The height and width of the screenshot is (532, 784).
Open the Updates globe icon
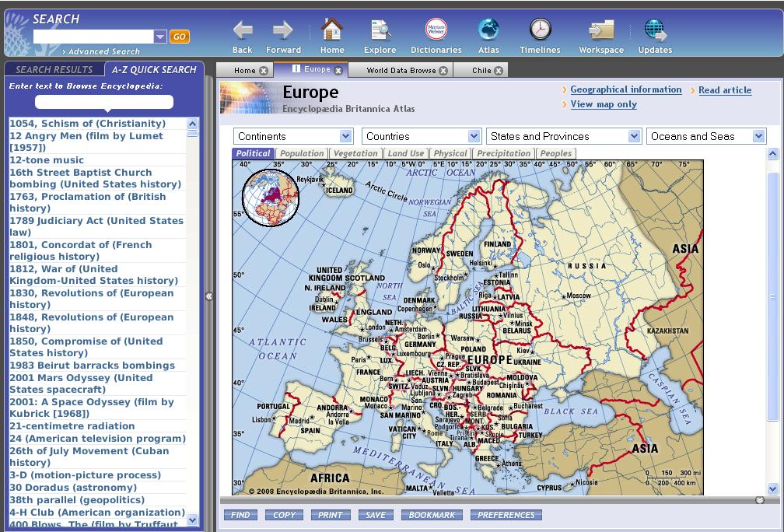click(655, 30)
